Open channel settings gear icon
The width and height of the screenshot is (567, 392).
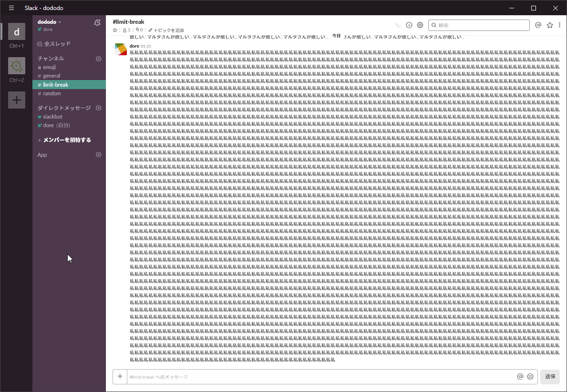click(420, 25)
